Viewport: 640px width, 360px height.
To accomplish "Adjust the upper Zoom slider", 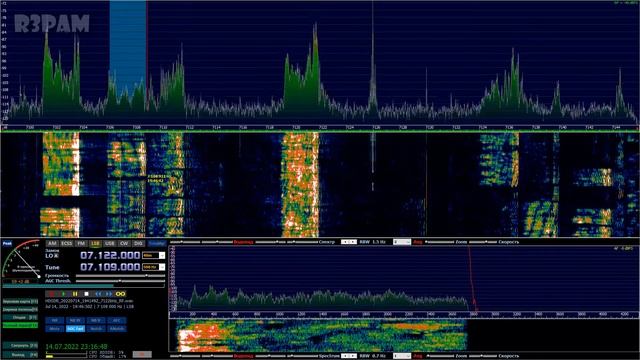I will click(440, 242).
